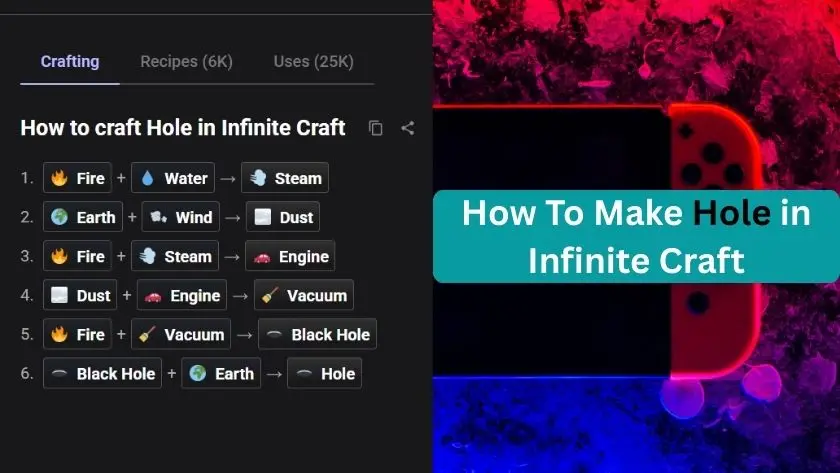Open final Hole result in step 6
Viewport: 840px width, 473px height.
point(325,373)
